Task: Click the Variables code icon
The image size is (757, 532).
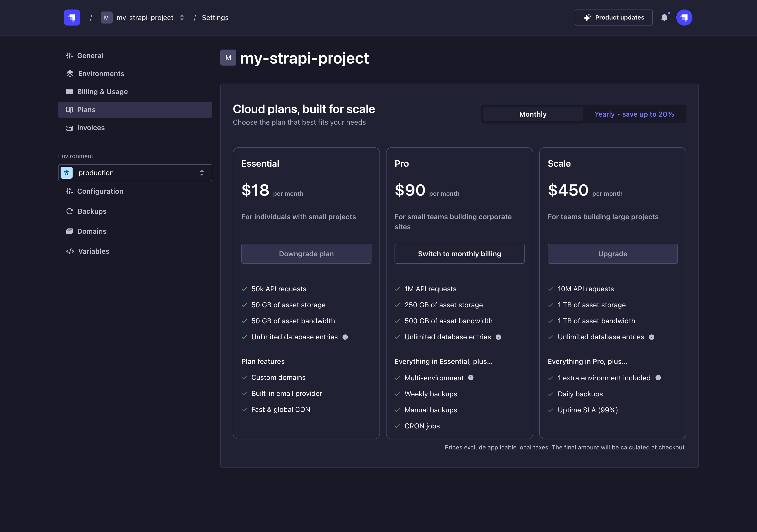Action: (70, 251)
